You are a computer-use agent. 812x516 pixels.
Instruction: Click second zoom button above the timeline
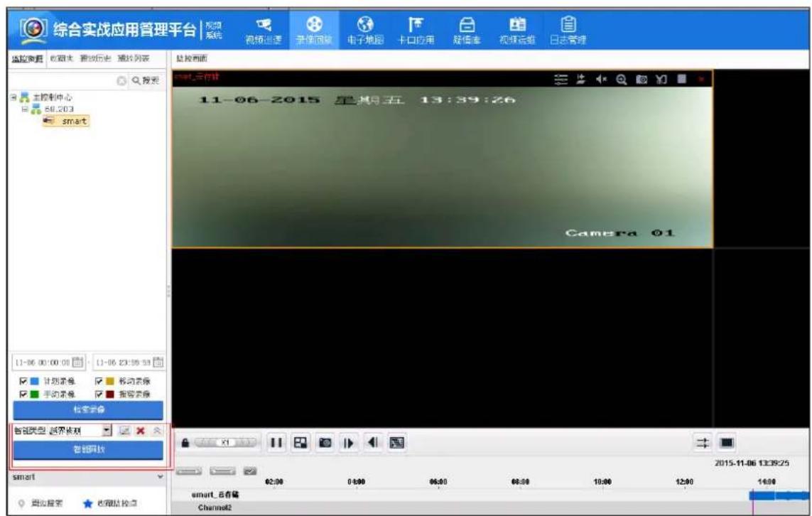coord(222,471)
